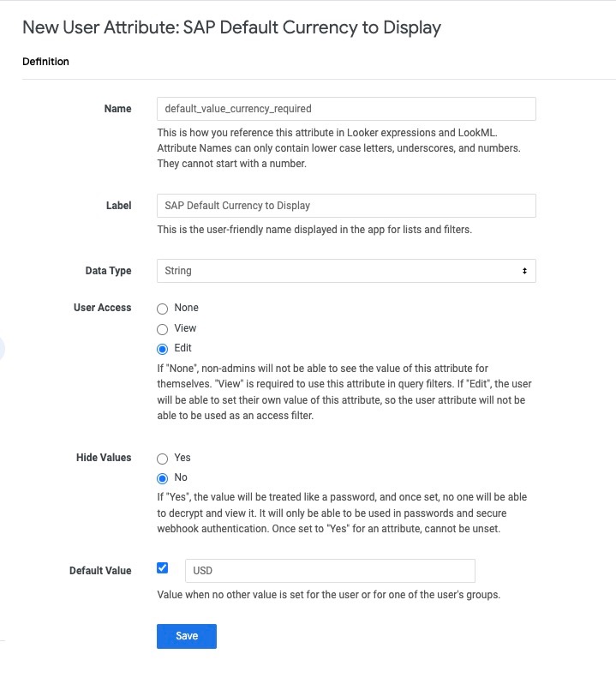The height and width of the screenshot is (678, 616).
Task: Uncheck the Default Value checkbox
Action: pos(162,567)
